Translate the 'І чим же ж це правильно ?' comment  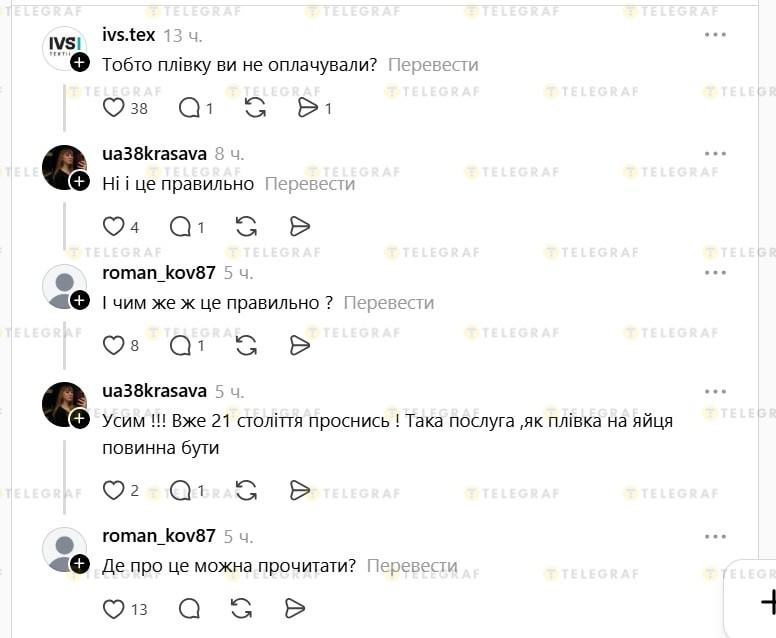pyautogui.click(x=389, y=303)
